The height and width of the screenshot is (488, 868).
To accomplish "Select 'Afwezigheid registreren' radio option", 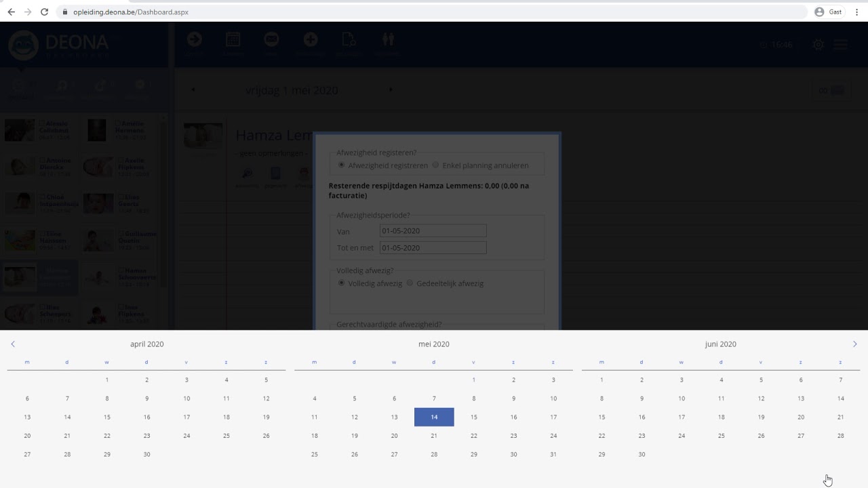I will pyautogui.click(x=341, y=165).
